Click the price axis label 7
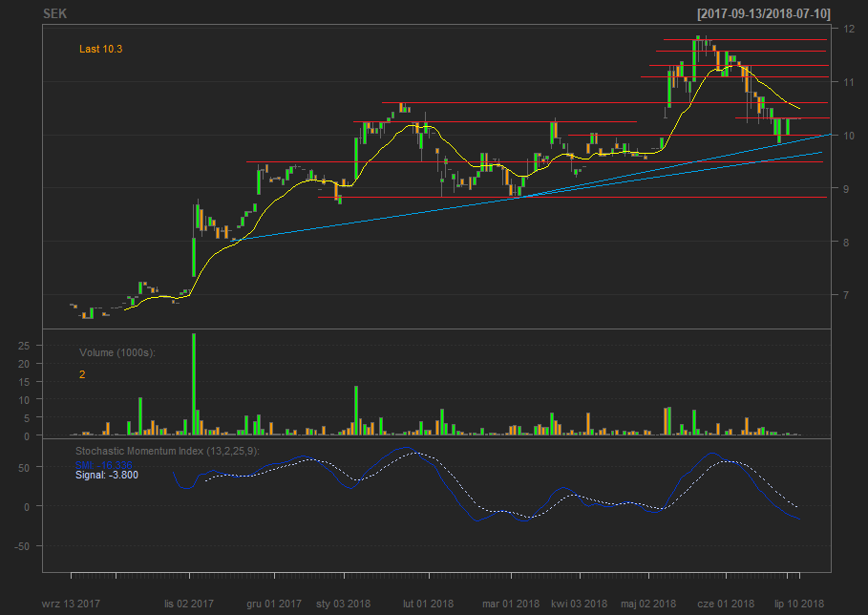The height and width of the screenshot is (615, 868). coord(846,295)
